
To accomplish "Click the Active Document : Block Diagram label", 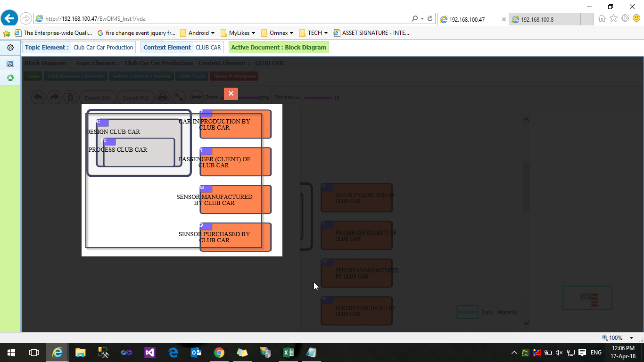I will (x=279, y=47).
